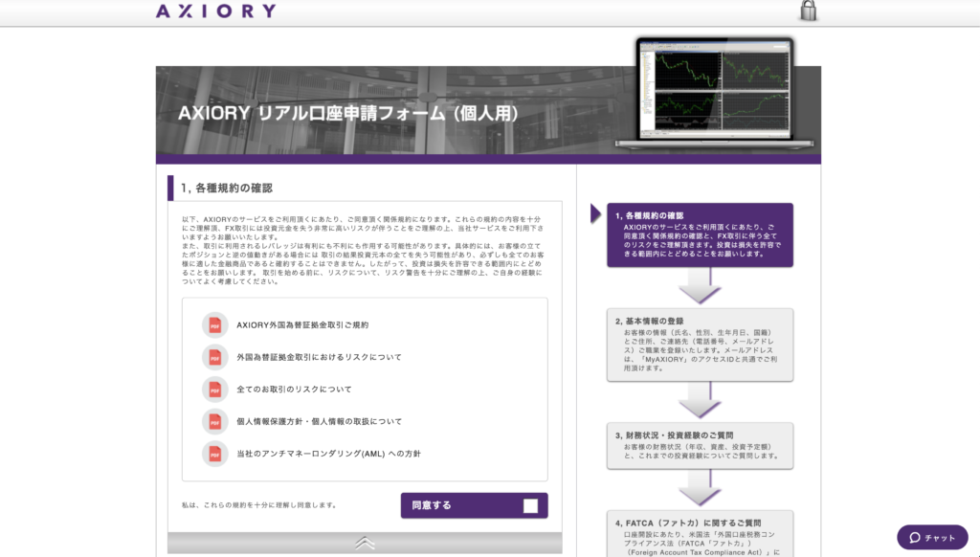
Task: Open AXIORY外国為替証拠金取引ご規約 document link
Action: [x=302, y=325]
